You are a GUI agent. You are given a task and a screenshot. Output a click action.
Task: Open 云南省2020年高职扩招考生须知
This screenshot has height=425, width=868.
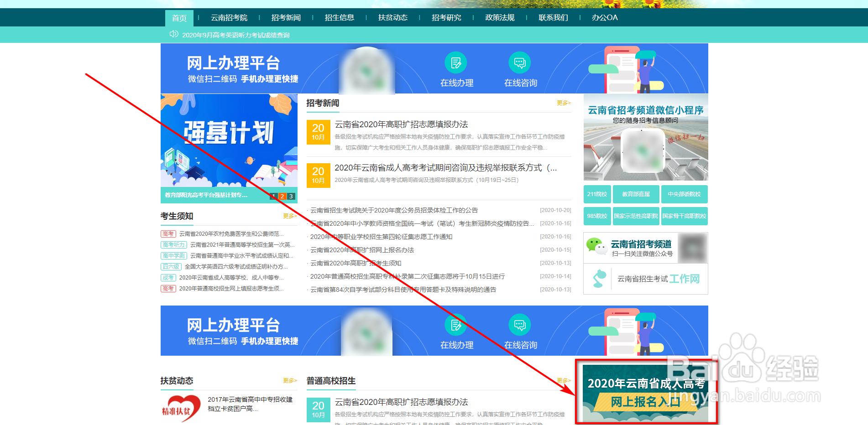tap(356, 263)
